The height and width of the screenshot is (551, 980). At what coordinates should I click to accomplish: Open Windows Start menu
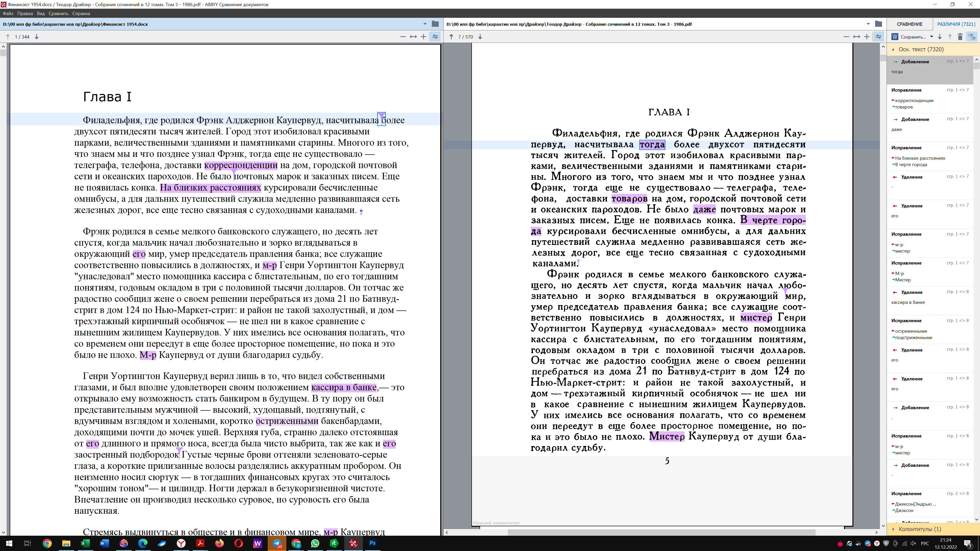point(9,543)
